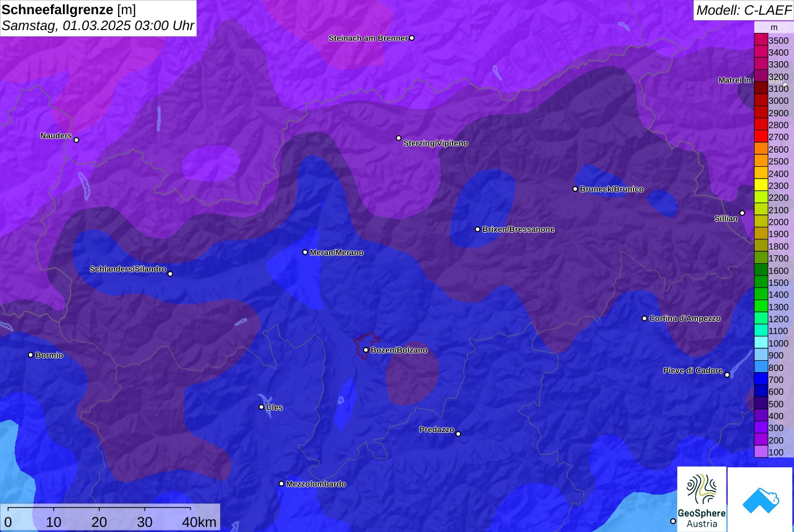Click the Schlanders/Silandro marker dot
Viewport: 794px width, 532px height.
170,274
